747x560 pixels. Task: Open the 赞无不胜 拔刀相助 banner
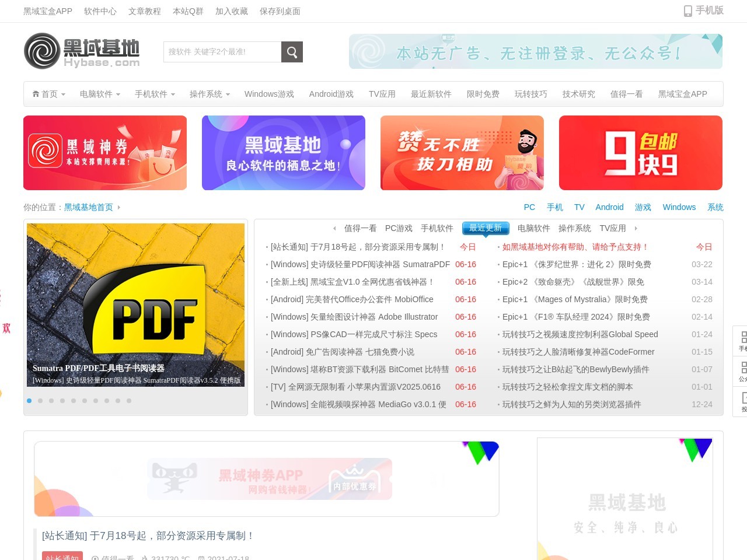click(x=462, y=153)
